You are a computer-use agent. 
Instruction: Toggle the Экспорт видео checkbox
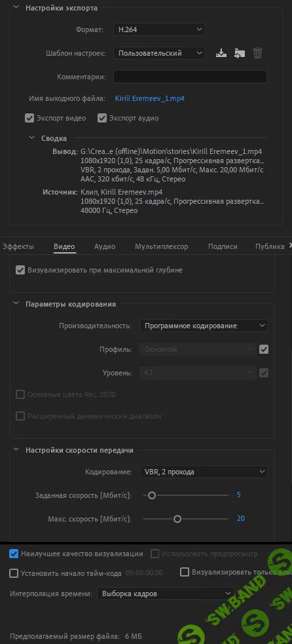pyautogui.click(x=29, y=119)
